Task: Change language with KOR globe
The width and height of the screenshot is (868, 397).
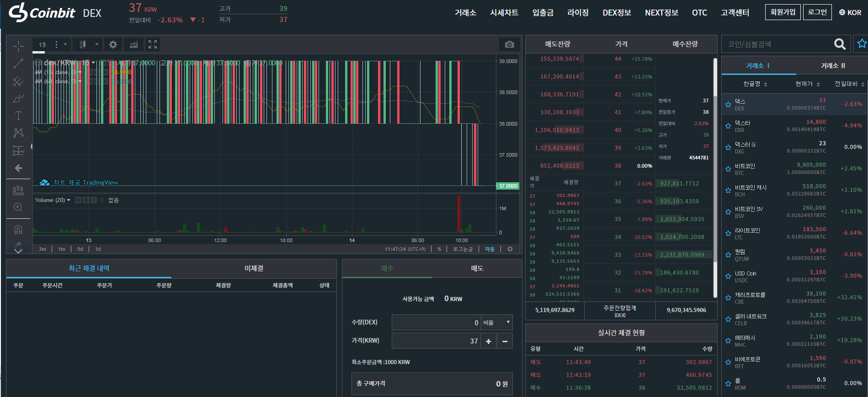Action: 850,12
